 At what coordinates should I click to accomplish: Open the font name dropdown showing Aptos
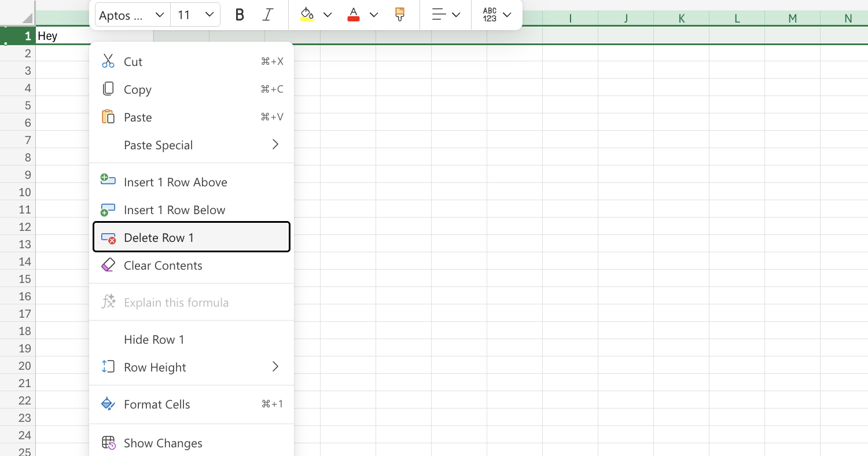tap(131, 14)
